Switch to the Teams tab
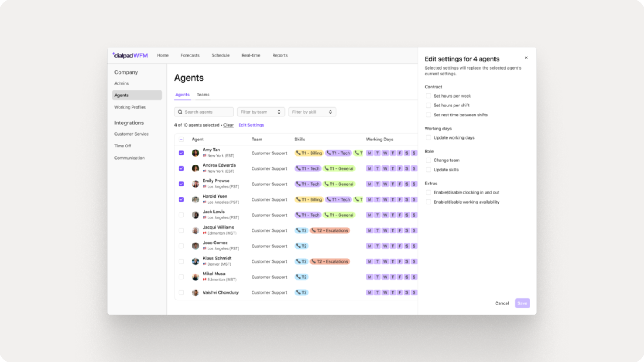This screenshot has height=362, width=644. 203,95
